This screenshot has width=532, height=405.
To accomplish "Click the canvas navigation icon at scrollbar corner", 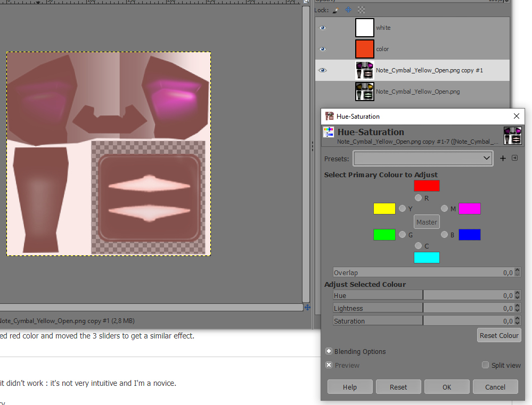I will (307, 308).
